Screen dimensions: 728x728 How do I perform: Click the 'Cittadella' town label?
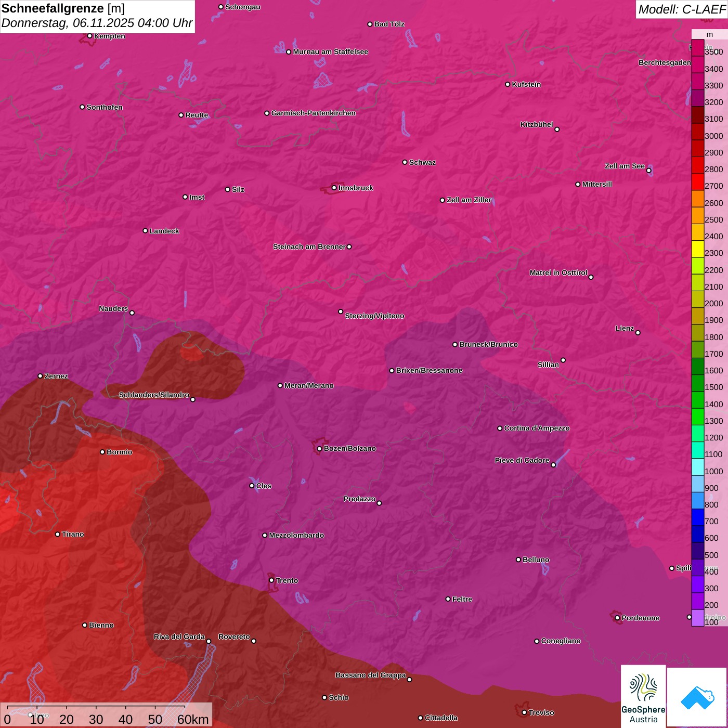[x=441, y=718]
